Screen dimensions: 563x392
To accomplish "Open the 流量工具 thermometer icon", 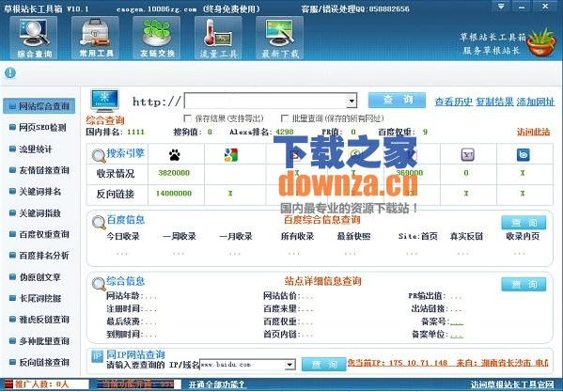I will pyautogui.click(x=218, y=38).
